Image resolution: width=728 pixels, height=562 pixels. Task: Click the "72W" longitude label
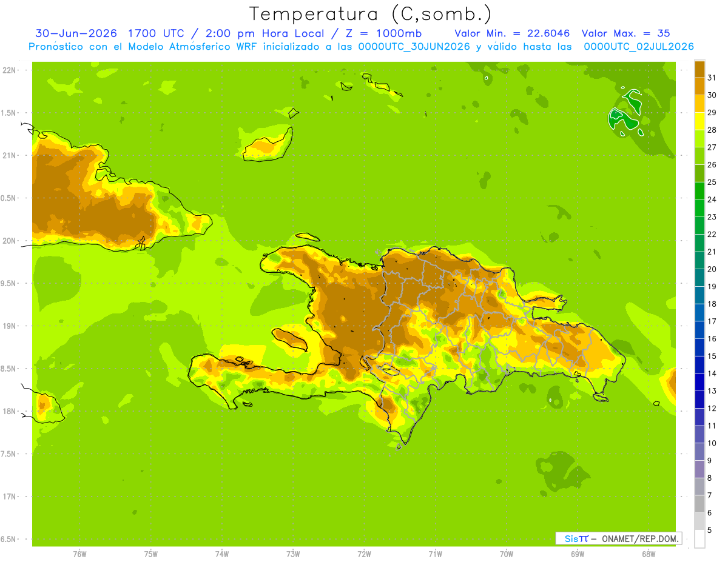364,554
